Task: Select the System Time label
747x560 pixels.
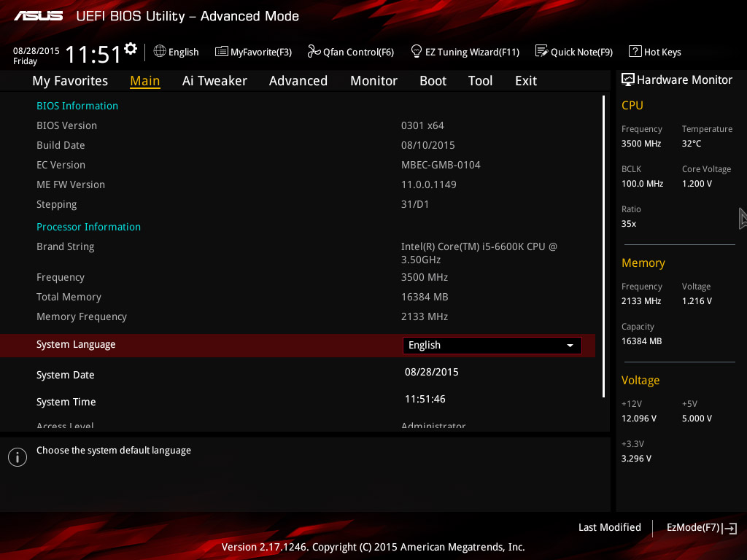Action: coord(66,402)
